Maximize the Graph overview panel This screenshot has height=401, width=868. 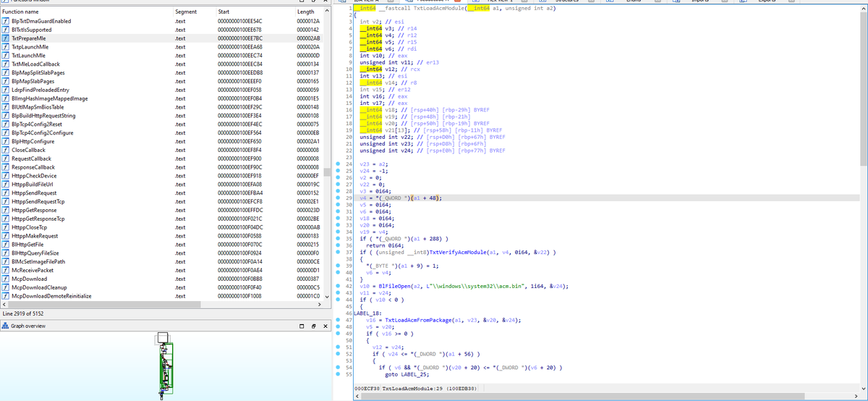click(303, 326)
